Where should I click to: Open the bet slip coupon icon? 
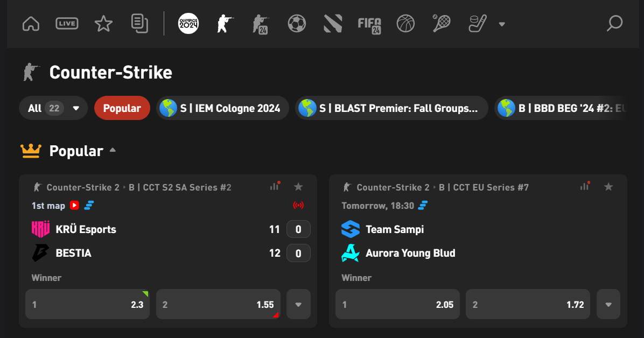pyautogui.click(x=139, y=23)
